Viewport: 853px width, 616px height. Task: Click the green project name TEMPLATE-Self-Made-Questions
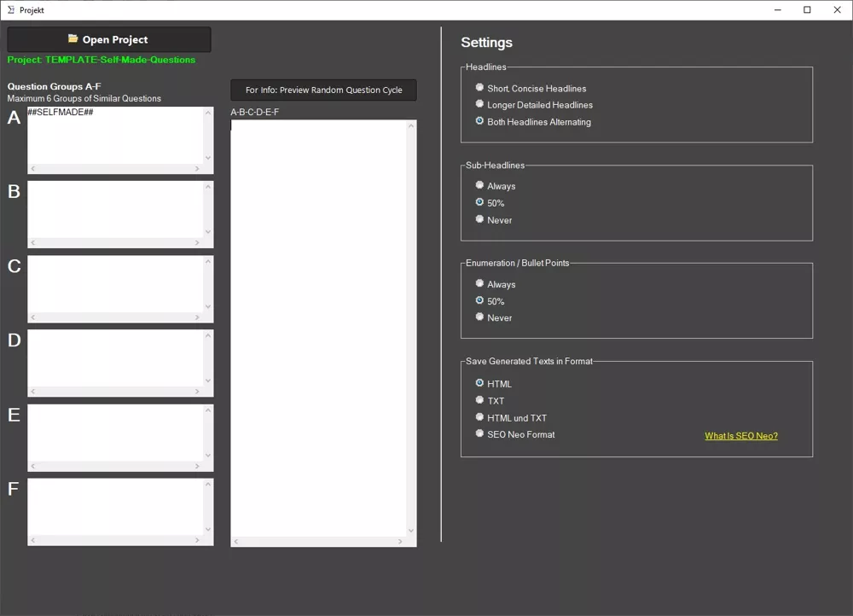(120, 60)
